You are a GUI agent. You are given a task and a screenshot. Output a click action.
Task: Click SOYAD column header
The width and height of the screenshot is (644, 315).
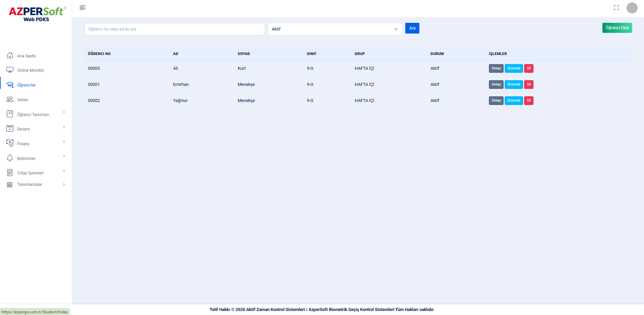pyautogui.click(x=244, y=54)
